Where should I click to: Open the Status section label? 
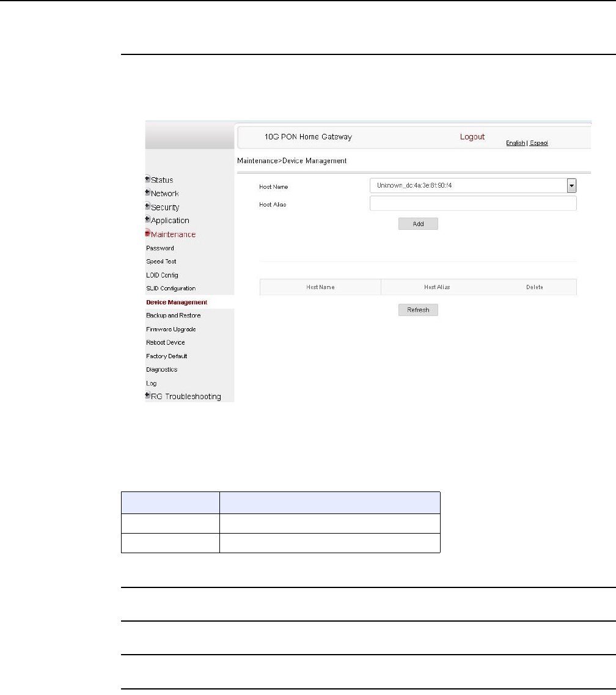pos(162,180)
